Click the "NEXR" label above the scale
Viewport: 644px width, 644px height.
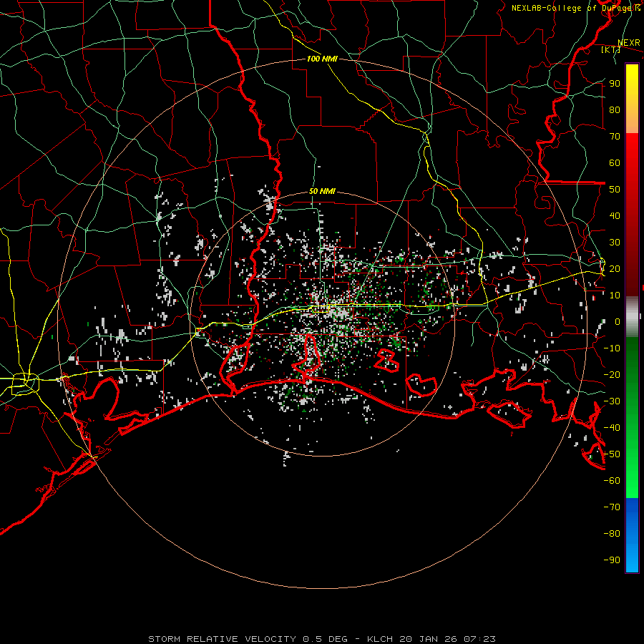[629, 43]
